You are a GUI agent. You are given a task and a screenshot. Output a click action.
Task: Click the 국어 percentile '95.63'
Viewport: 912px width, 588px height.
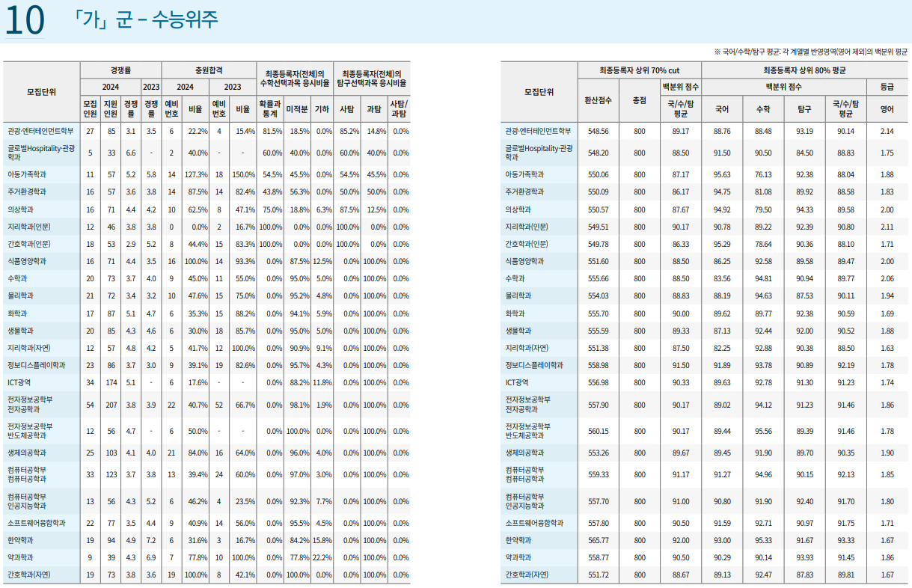[x=722, y=174]
